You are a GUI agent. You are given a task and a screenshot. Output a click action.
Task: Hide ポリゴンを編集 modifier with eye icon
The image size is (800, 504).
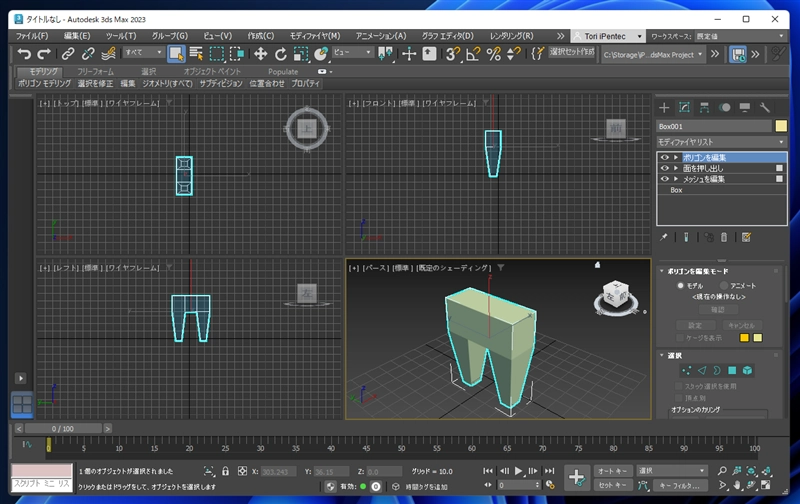pos(664,158)
